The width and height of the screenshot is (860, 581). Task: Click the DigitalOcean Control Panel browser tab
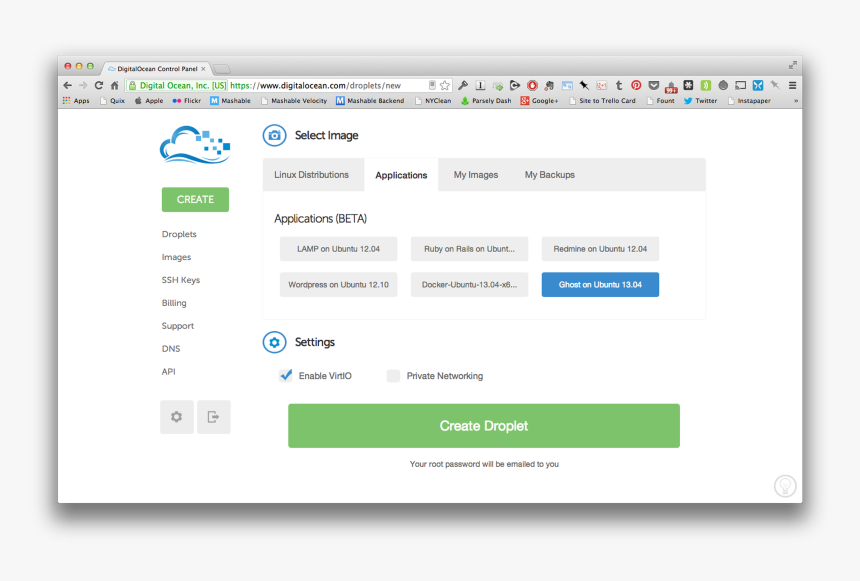point(157,69)
